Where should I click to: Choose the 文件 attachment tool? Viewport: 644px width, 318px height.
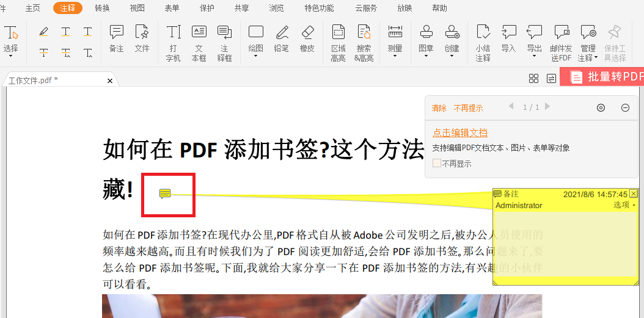click(142, 38)
